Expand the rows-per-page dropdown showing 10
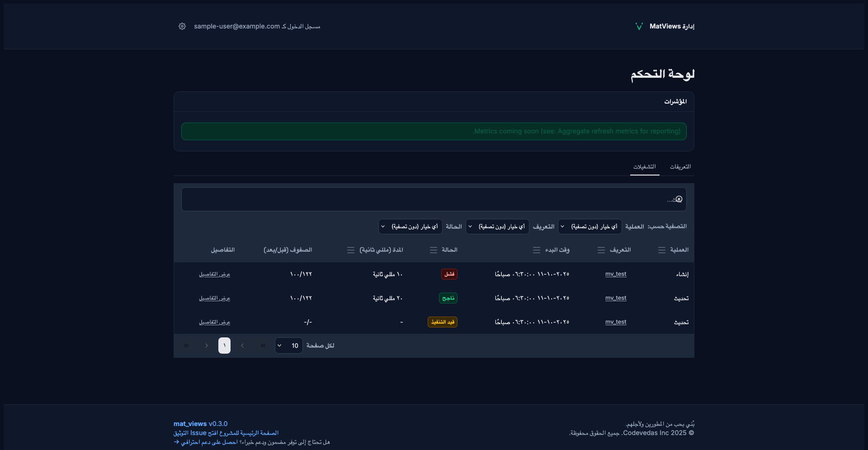The height and width of the screenshot is (450, 868). click(288, 346)
